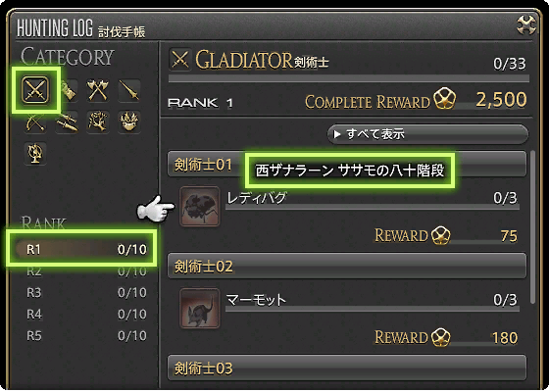Collapse the 剣術士01 entry header

pyautogui.click(x=347, y=165)
